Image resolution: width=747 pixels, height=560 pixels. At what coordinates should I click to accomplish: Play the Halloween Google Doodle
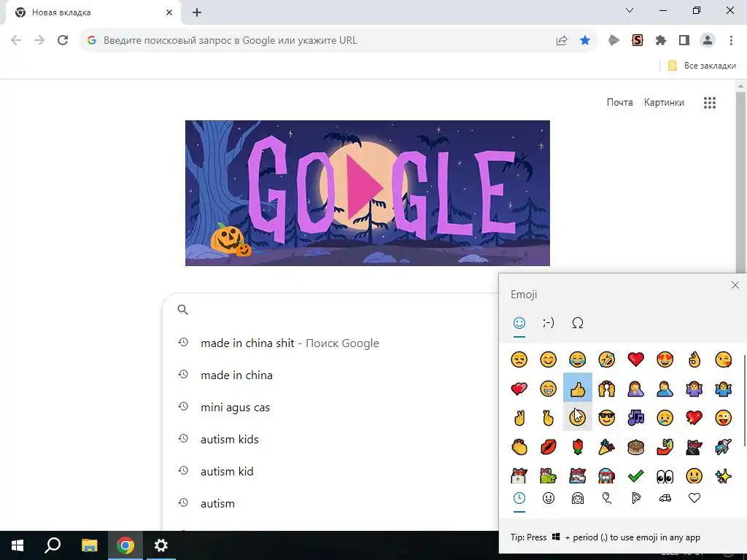coord(365,188)
